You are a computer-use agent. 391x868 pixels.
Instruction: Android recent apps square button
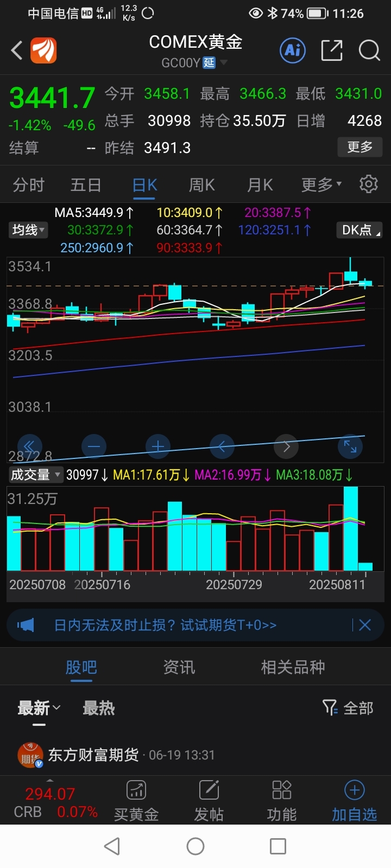click(278, 846)
